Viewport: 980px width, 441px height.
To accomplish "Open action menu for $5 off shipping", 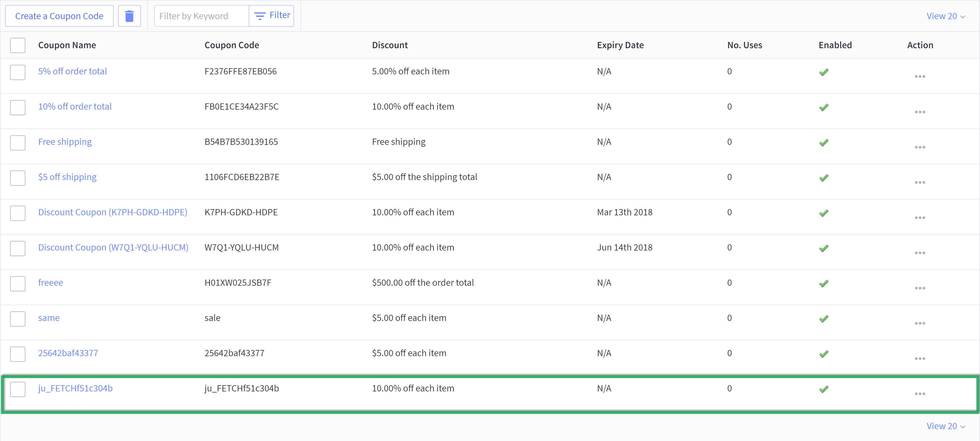I will click(919, 183).
